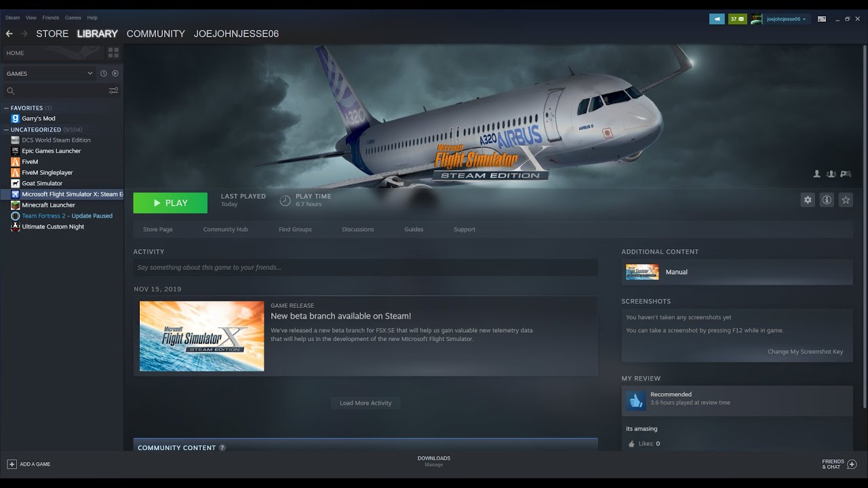Click the Garry's Mod game icon
This screenshot has width=868, height=488.
(x=16, y=119)
